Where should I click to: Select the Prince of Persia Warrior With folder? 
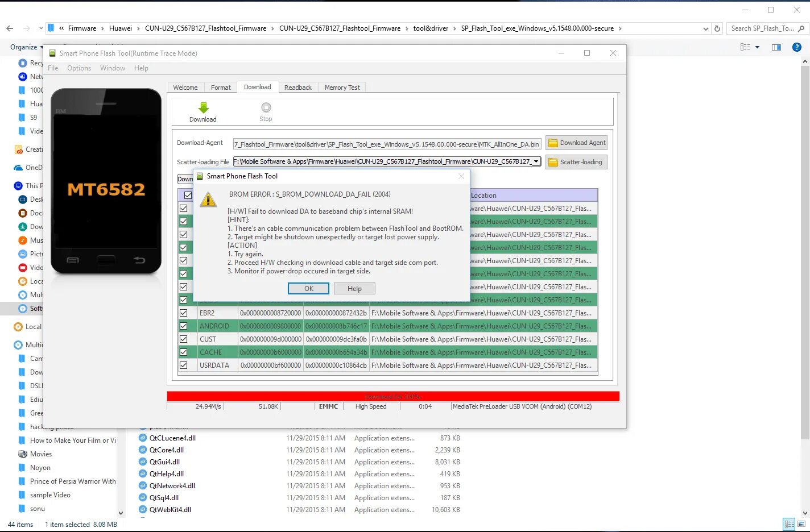(73, 481)
